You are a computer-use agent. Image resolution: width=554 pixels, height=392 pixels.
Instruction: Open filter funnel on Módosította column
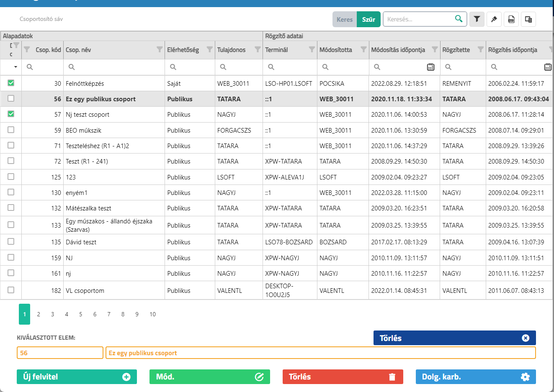click(363, 49)
